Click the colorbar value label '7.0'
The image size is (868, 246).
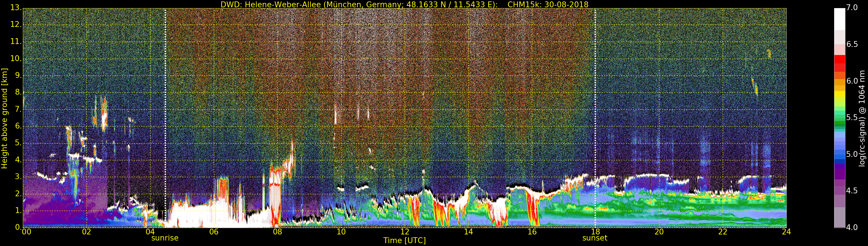[x=852, y=8]
